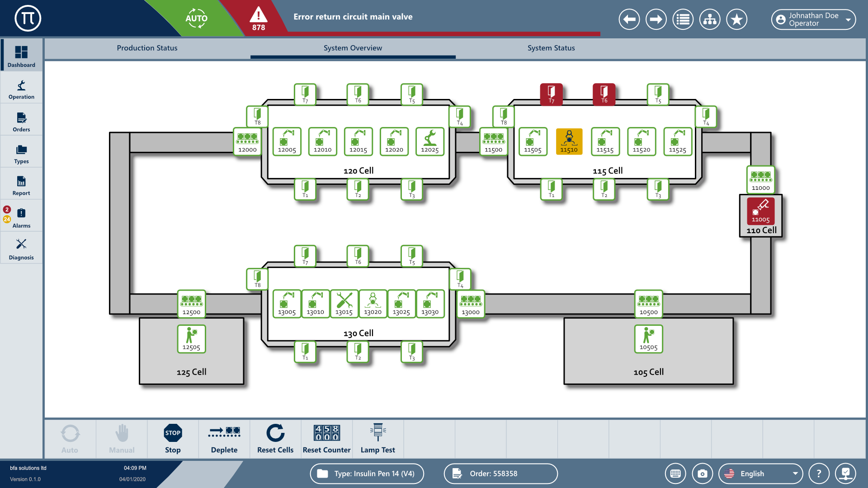Click conveyor station 12000
The width and height of the screenshot is (868, 488).
point(247,142)
